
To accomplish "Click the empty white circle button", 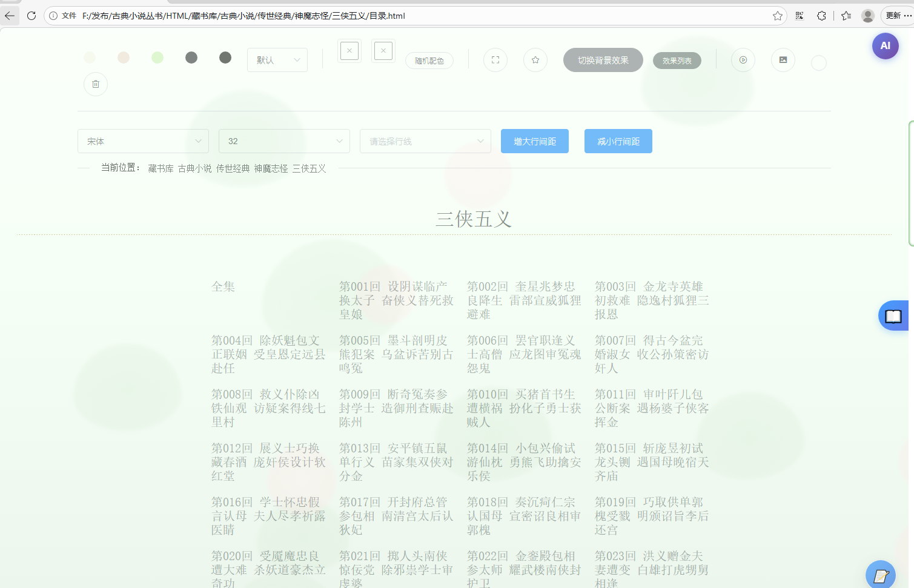I will point(819,63).
